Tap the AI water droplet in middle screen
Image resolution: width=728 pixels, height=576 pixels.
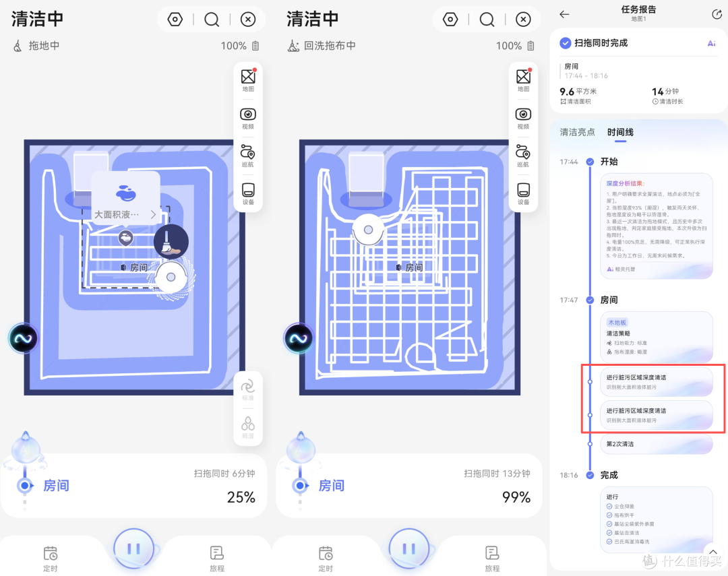(x=301, y=449)
